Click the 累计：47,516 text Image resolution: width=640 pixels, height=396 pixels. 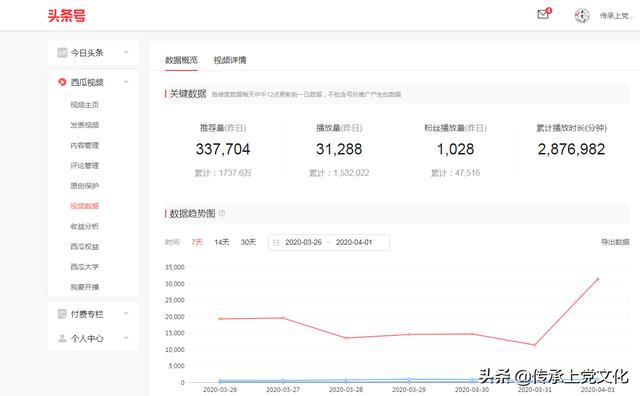[456, 173]
